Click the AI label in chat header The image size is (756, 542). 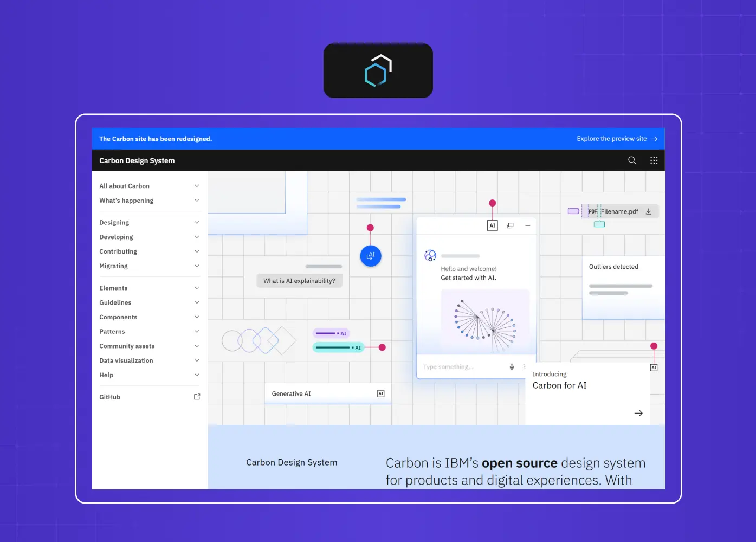coord(492,225)
